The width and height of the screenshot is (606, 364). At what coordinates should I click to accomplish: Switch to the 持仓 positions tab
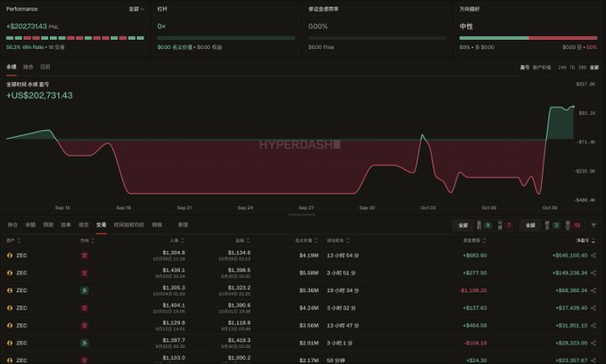pyautogui.click(x=12, y=224)
